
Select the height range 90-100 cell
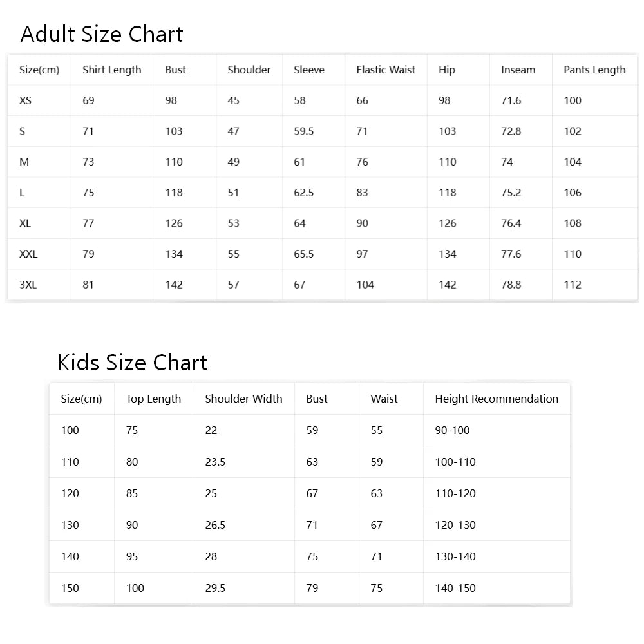pyautogui.click(x=452, y=430)
